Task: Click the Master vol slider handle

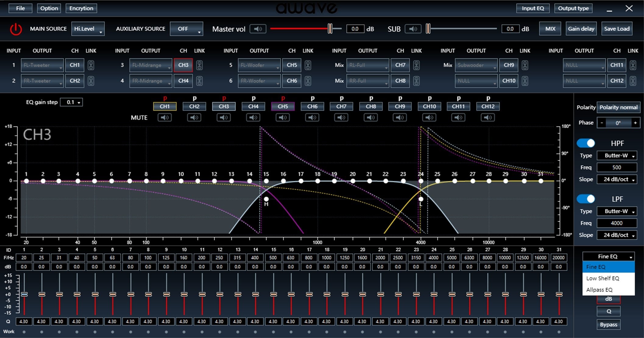Action: click(330, 29)
